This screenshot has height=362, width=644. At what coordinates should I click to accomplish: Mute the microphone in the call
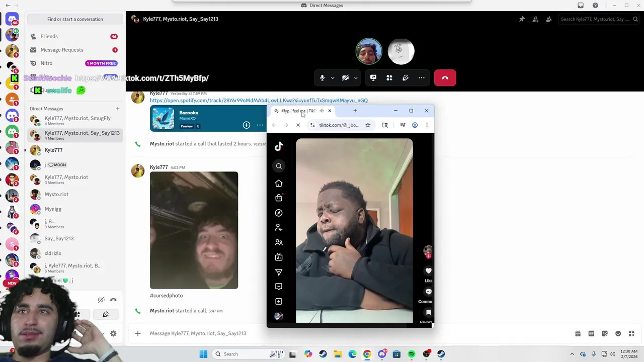(322, 78)
